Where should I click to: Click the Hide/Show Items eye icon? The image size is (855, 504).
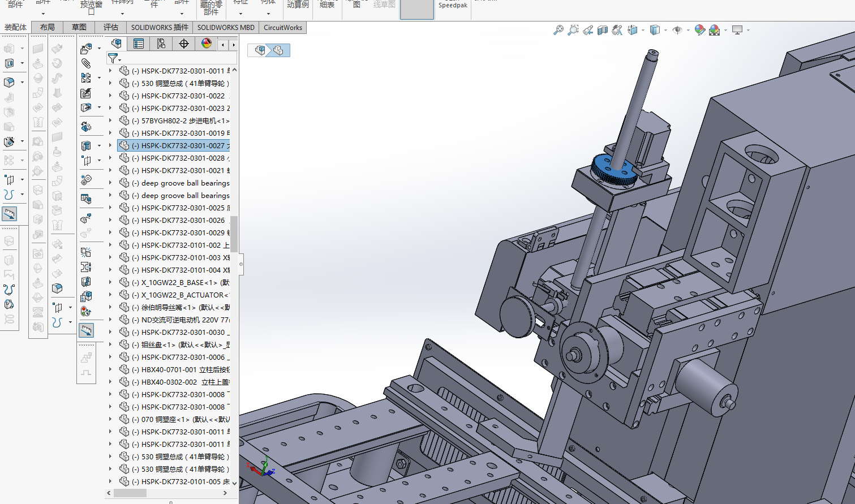677,30
